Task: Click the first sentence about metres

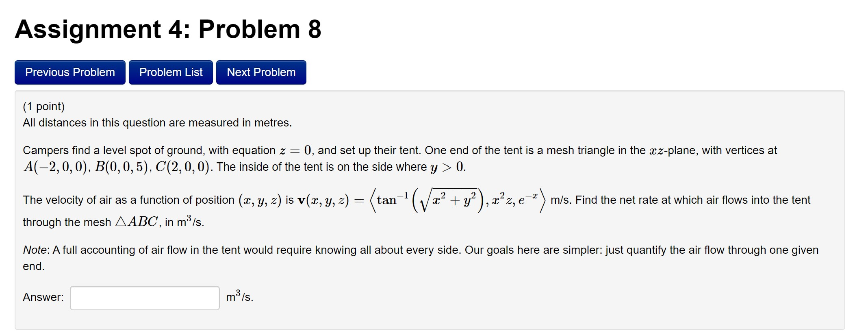Action: point(157,122)
